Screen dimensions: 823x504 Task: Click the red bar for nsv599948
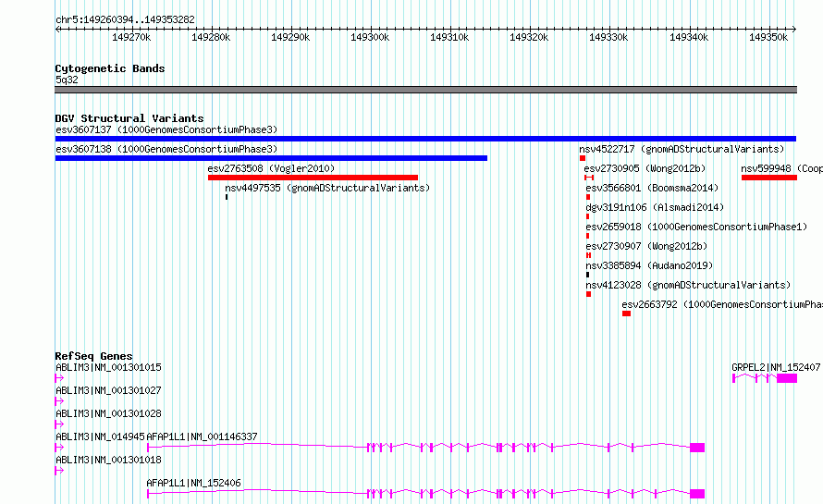[769, 178]
